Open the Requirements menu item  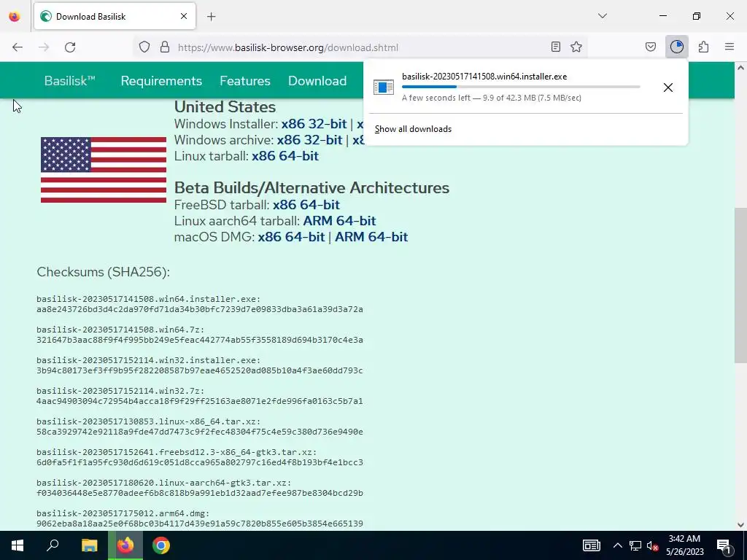point(161,81)
